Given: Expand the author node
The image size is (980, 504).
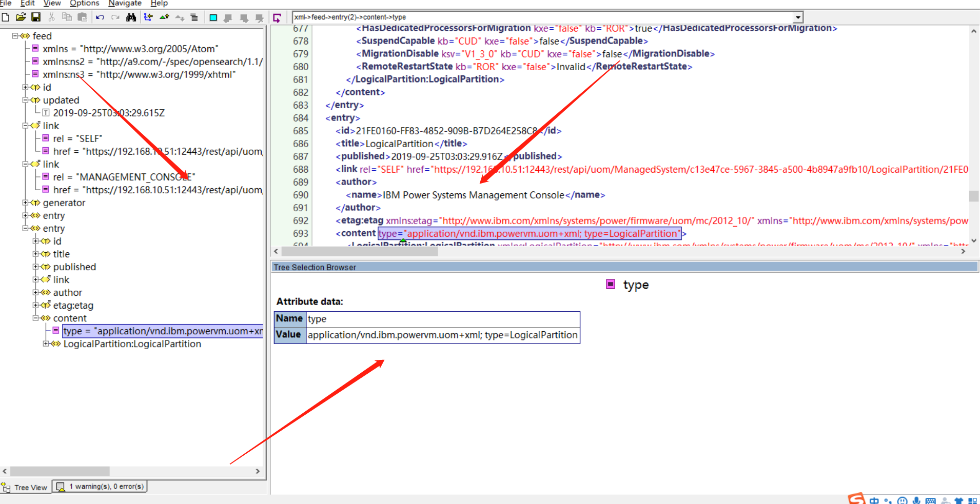Looking at the screenshot, I should coord(35,292).
